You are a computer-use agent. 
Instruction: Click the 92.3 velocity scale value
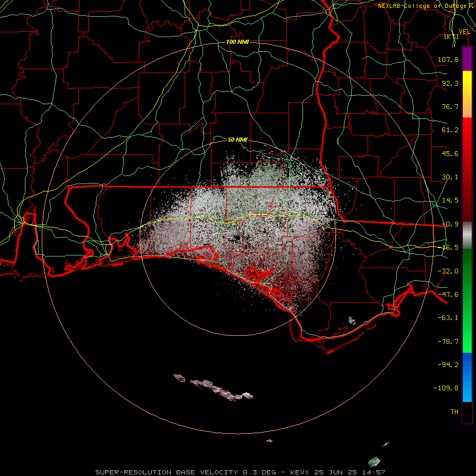450,83
